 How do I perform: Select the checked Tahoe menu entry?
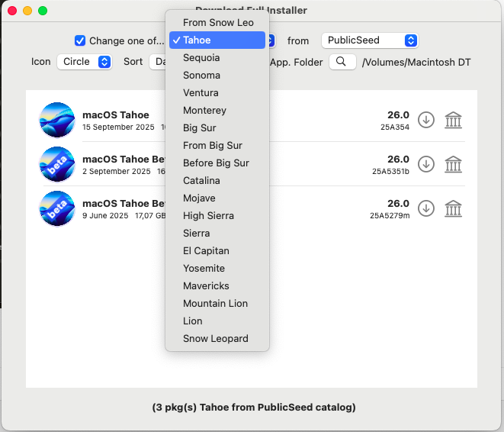[x=217, y=40]
